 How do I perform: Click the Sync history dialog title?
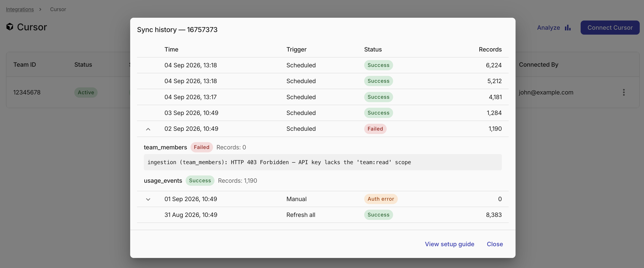(x=177, y=30)
